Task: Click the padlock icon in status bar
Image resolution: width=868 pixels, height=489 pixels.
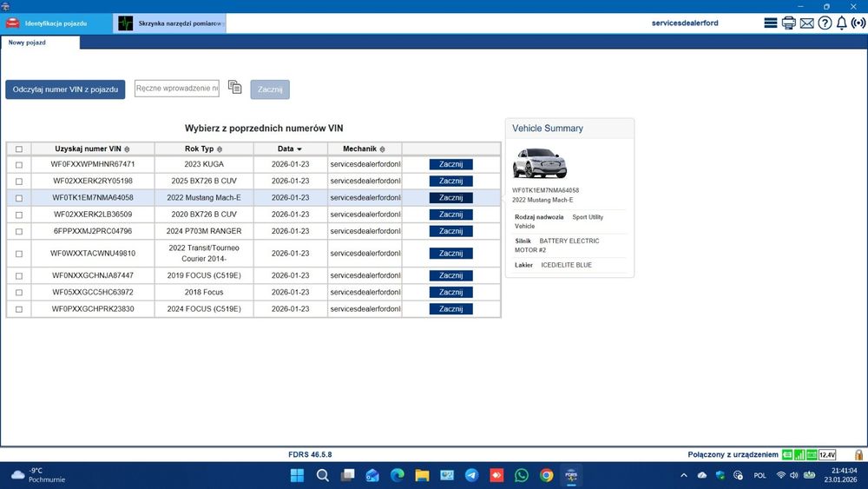Action: pyautogui.click(x=858, y=454)
